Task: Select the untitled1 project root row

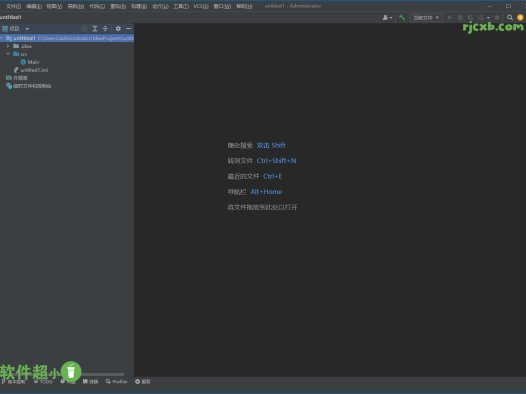Action: (67, 38)
